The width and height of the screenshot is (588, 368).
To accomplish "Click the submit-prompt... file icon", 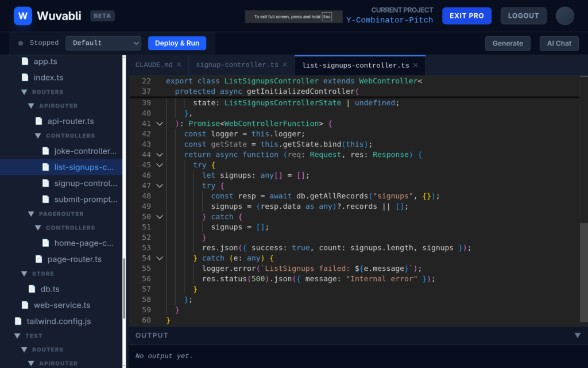I will [46, 200].
